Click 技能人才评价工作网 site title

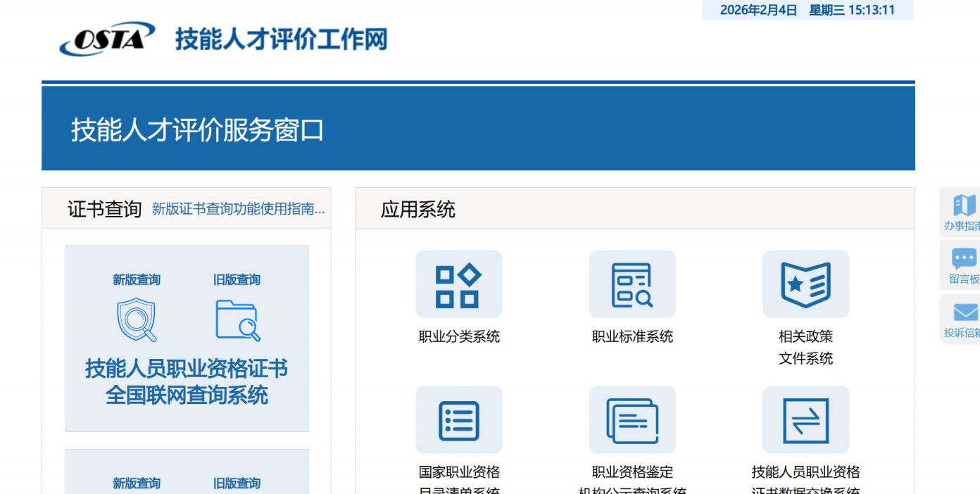(282, 39)
